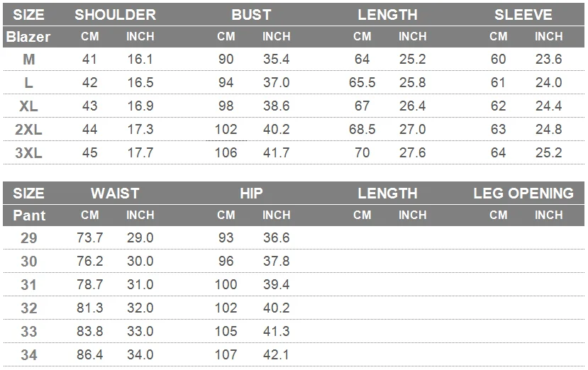Select blazer size XL row label
588x370 pixels.
tap(28, 106)
